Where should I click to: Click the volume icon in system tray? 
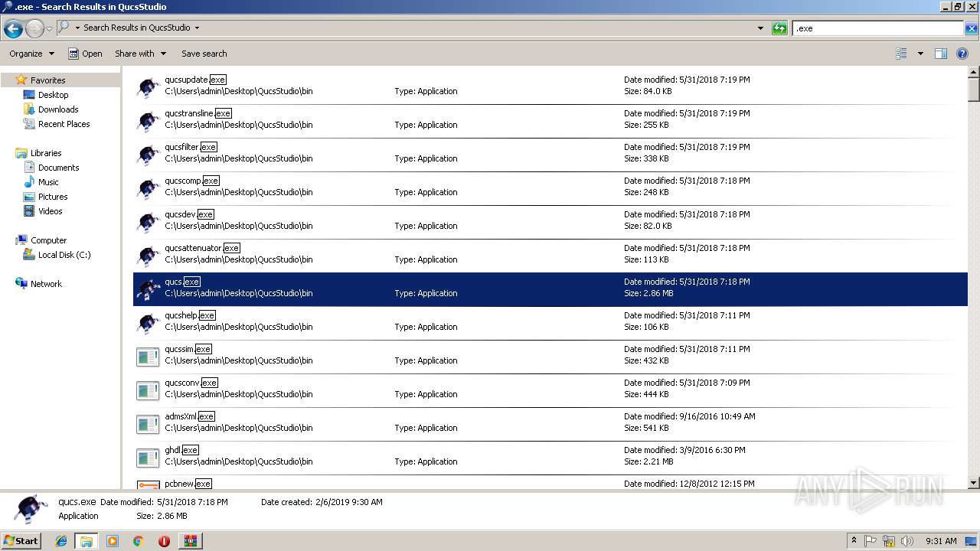[x=906, y=541]
